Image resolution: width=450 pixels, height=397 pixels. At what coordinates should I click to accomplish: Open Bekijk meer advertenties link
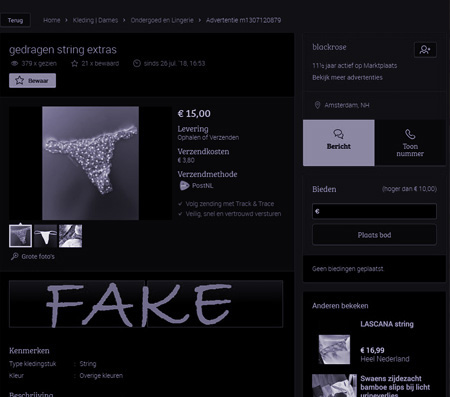(x=347, y=78)
